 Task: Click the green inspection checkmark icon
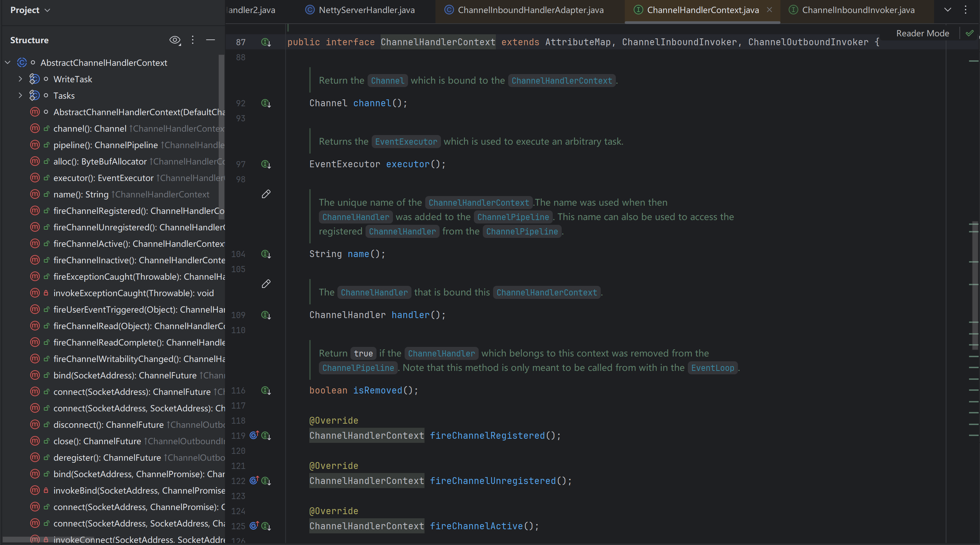(969, 34)
